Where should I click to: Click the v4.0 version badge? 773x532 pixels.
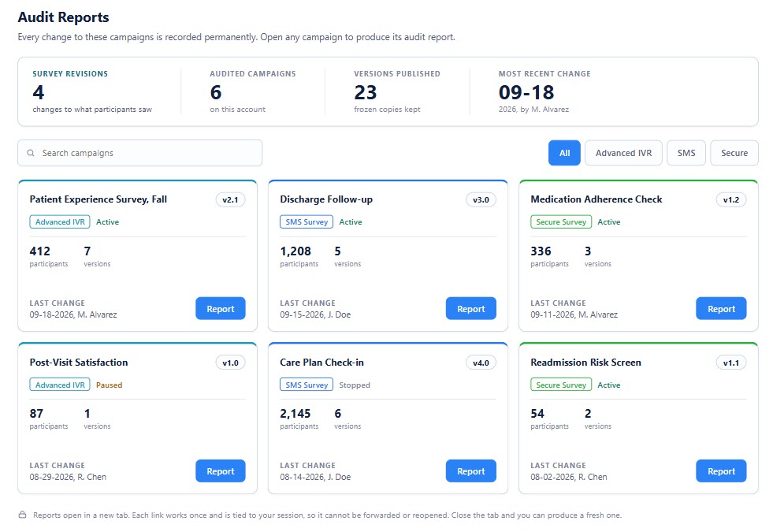click(x=481, y=363)
